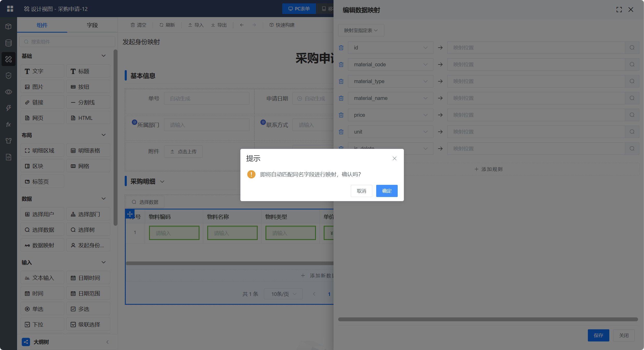Open the fx formula icon in sidebar
Image resolution: width=644 pixels, height=350 pixels.
coord(9,125)
